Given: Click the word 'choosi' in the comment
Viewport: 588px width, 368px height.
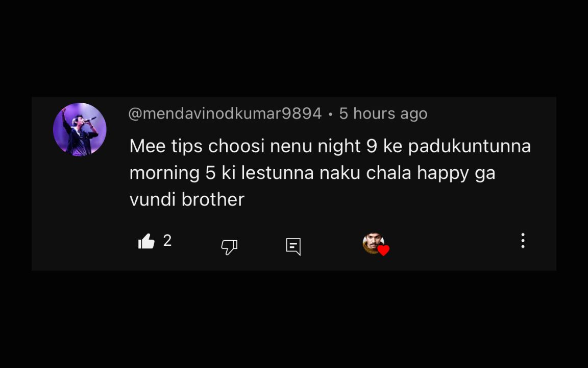Looking at the screenshot, I should [236, 147].
